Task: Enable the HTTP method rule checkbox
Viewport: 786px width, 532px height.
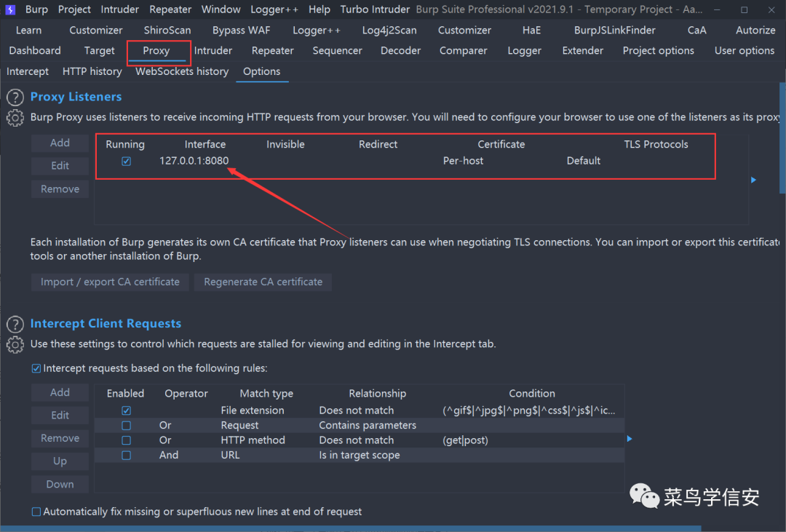Action: click(x=127, y=440)
